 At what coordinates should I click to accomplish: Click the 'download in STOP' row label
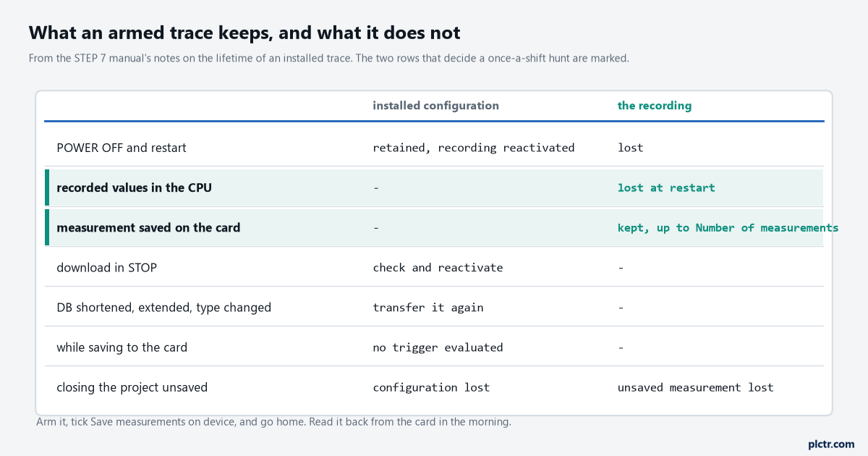pos(106,267)
